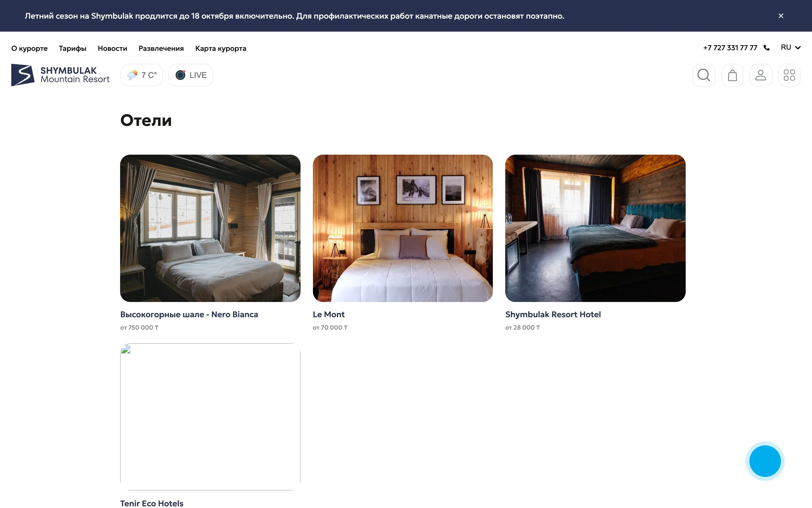The height and width of the screenshot is (508, 812).
Task: Click the от 750 000 ₸ price
Action: click(139, 328)
